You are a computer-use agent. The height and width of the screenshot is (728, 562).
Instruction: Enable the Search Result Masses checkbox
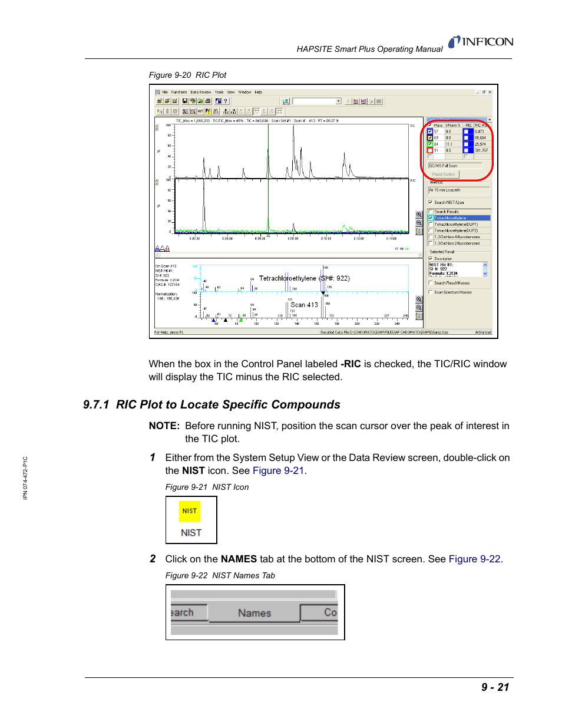point(431,283)
